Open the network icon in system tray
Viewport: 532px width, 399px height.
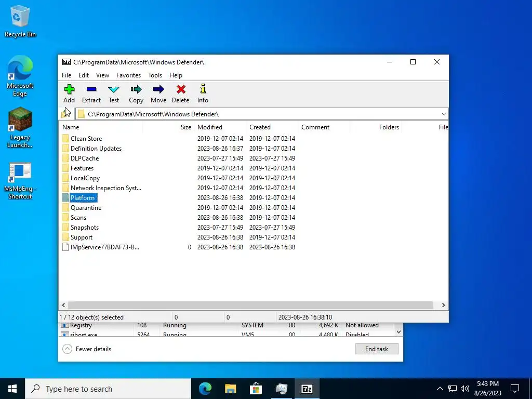[x=453, y=389]
